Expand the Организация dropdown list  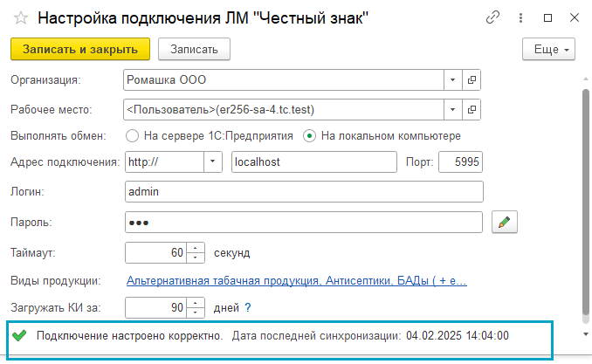coord(452,80)
